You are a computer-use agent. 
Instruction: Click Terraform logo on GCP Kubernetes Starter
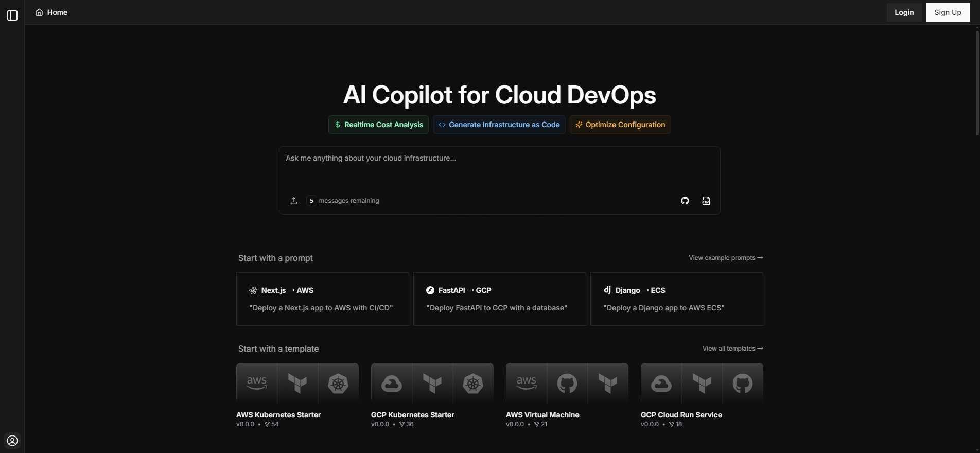pos(432,384)
